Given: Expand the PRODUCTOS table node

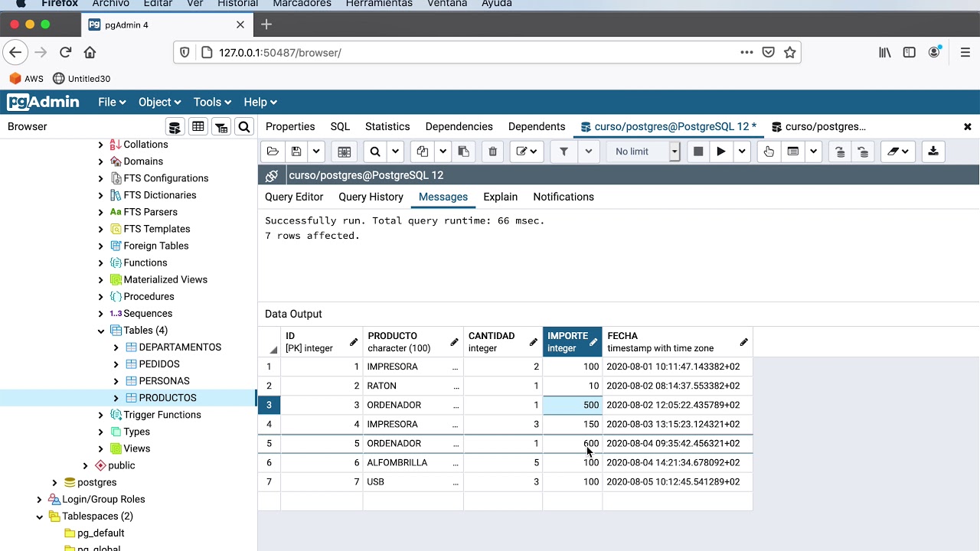Looking at the screenshot, I should [116, 398].
